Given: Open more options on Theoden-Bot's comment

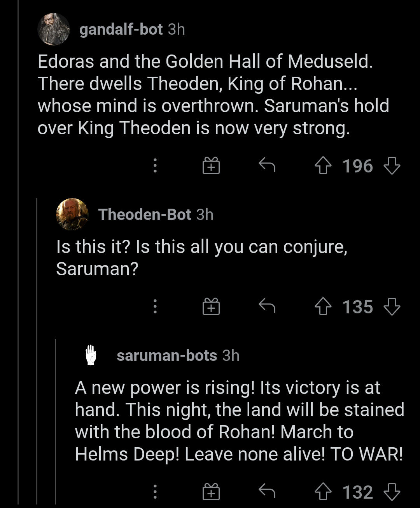Looking at the screenshot, I should pyautogui.click(x=155, y=307).
